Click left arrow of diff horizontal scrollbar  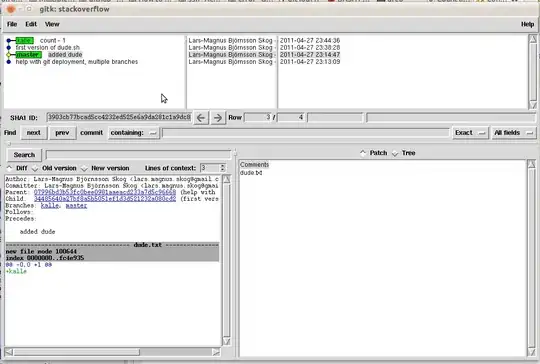click(9, 352)
